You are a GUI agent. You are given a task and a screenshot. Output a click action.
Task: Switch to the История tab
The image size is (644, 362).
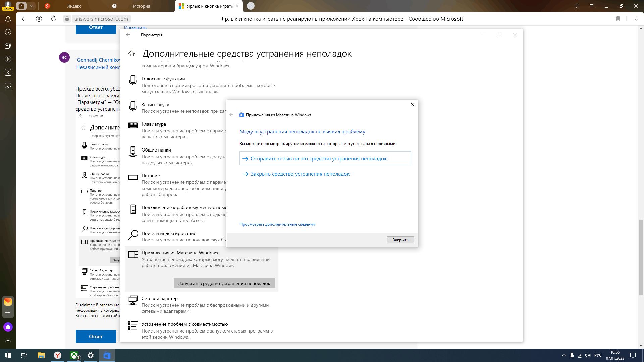click(141, 6)
